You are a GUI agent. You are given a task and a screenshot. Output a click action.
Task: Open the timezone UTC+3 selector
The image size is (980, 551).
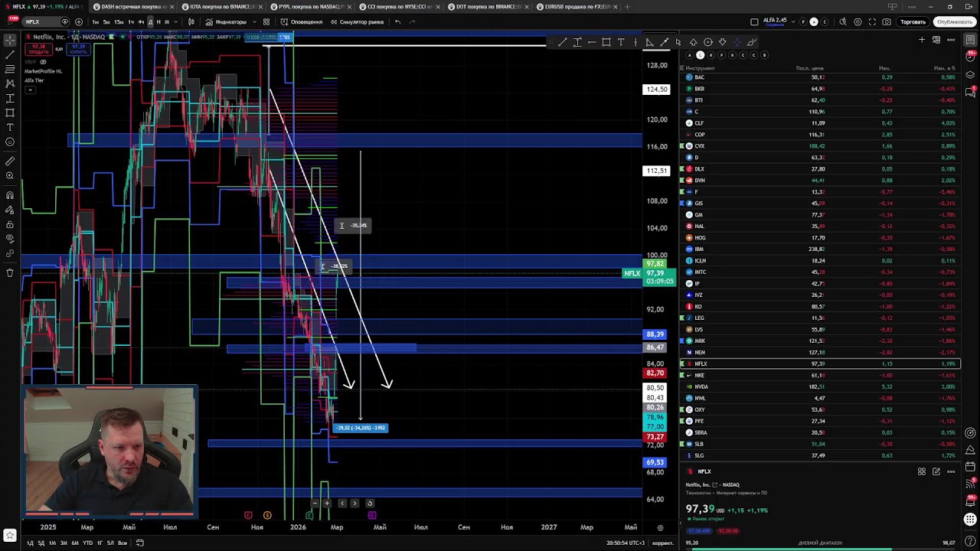pyautogui.click(x=626, y=543)
